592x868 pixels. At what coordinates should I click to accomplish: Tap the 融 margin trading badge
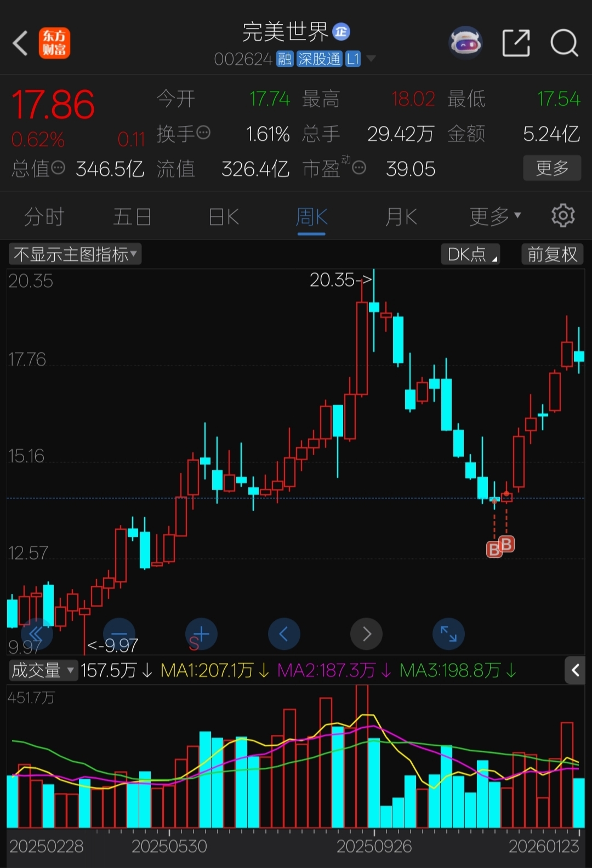click(x=284, y=59)
